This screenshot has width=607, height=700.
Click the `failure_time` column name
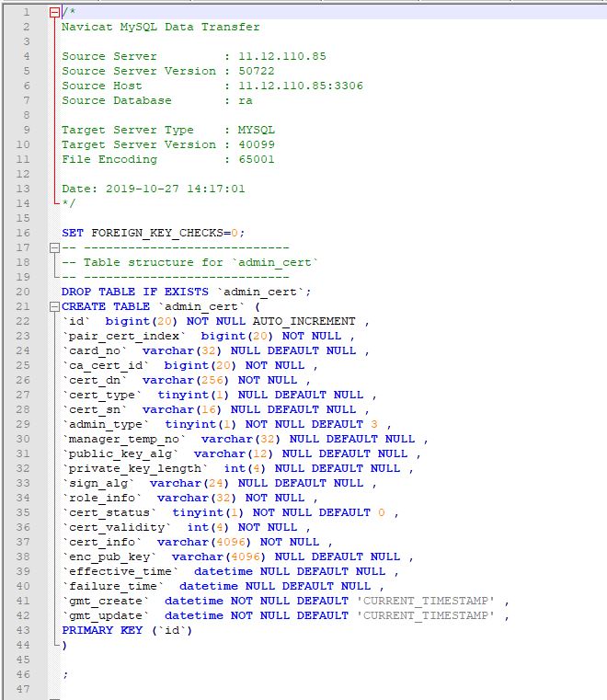(113, 587)
